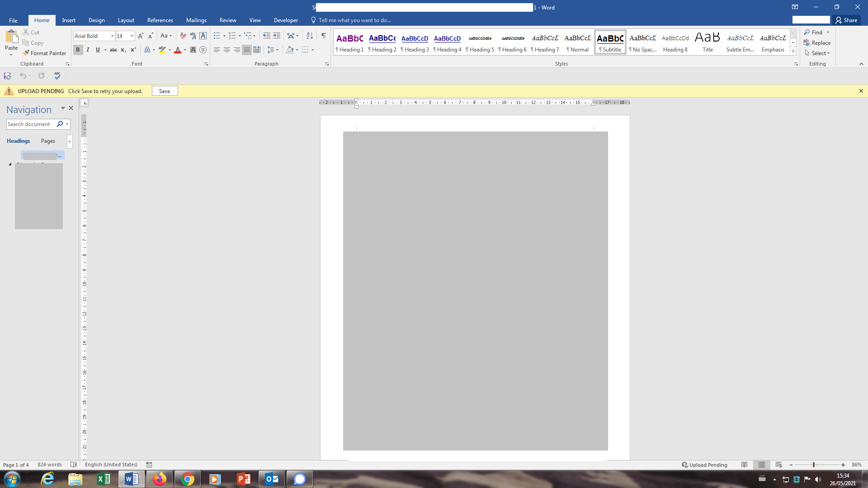868x488 pixels.
Task: Toggle Italic formatting
Action: click(88, 50)
